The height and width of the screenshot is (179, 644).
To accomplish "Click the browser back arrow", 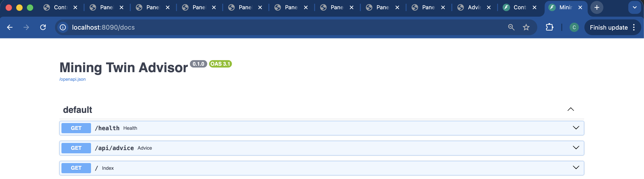I will (10, 27).
